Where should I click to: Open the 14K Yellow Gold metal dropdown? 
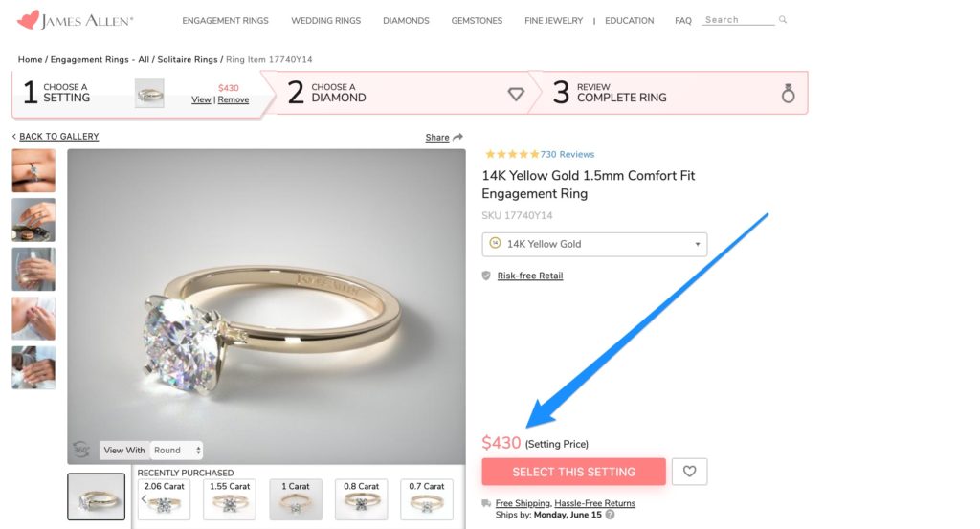[x=594, y=244]
